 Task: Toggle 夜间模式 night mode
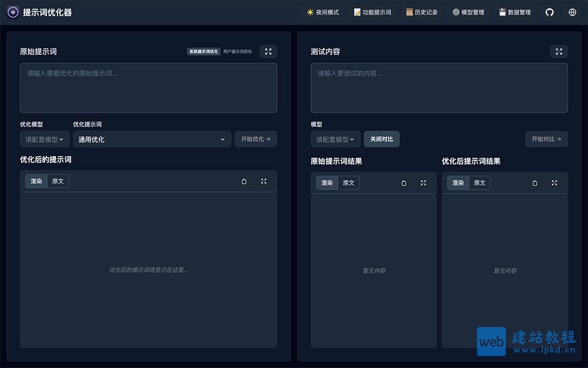click(x=323, y=12)
